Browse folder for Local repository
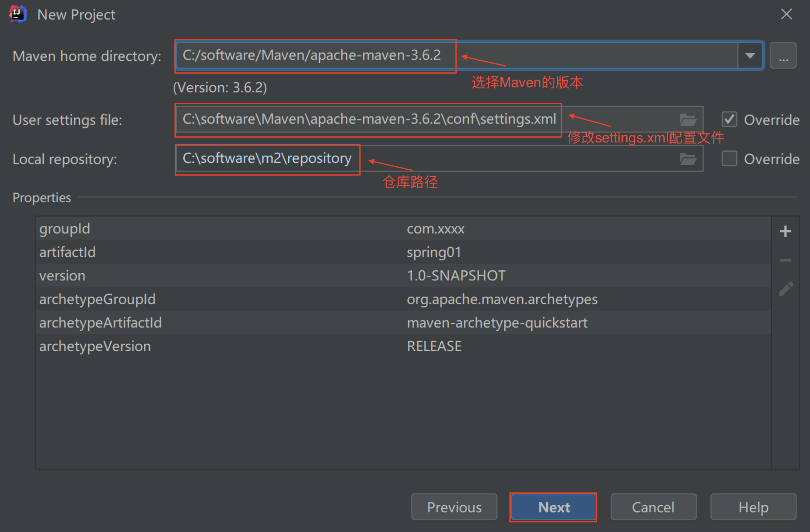Image resolution: width=810 pixels, height=532 pixels. 688,159
